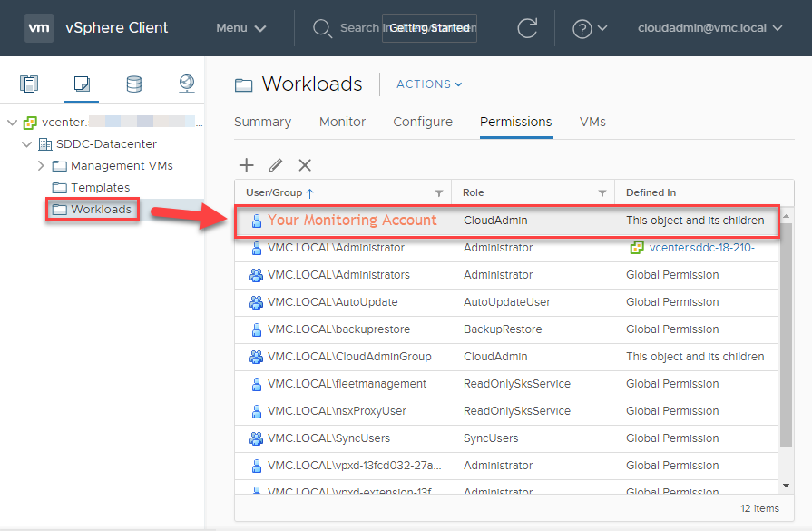Image resolution: width=812 pixels, height=531 pixels.
Task: Click the sort arrow on User/Group column
Action: (310, 193)
